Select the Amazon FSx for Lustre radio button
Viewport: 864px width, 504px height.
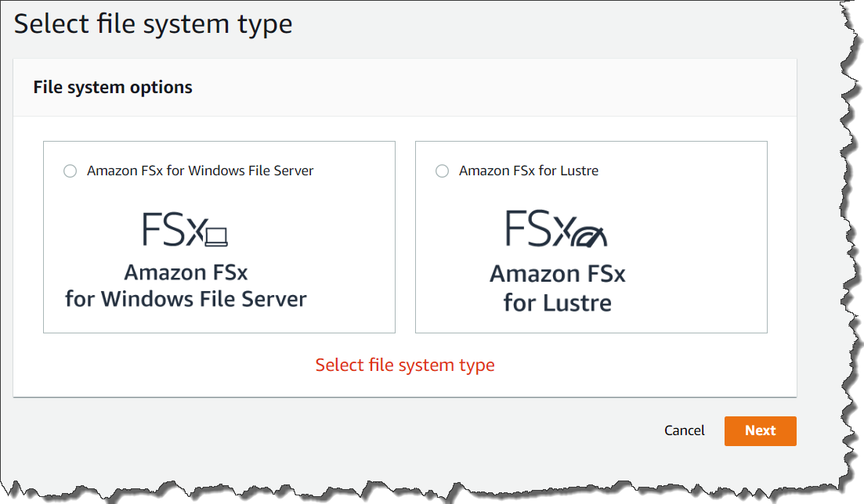[x=442, y=171]
